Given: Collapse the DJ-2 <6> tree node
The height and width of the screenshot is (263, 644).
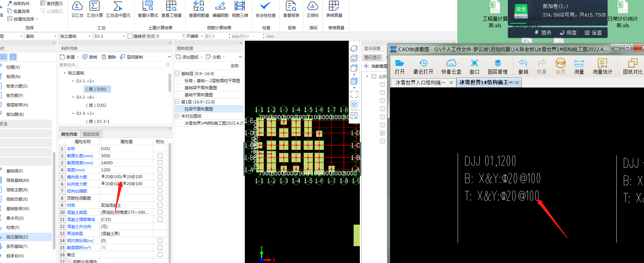Looking at the screenshot, I should [x=73, y=97].
